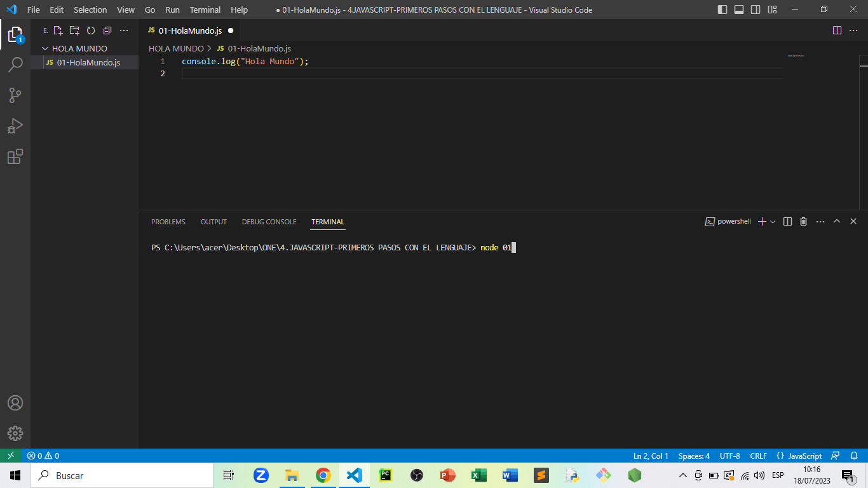The height and width of the screenshot is (488, 868).
Task: Open Windows Start menu
Action: (15, 475)
